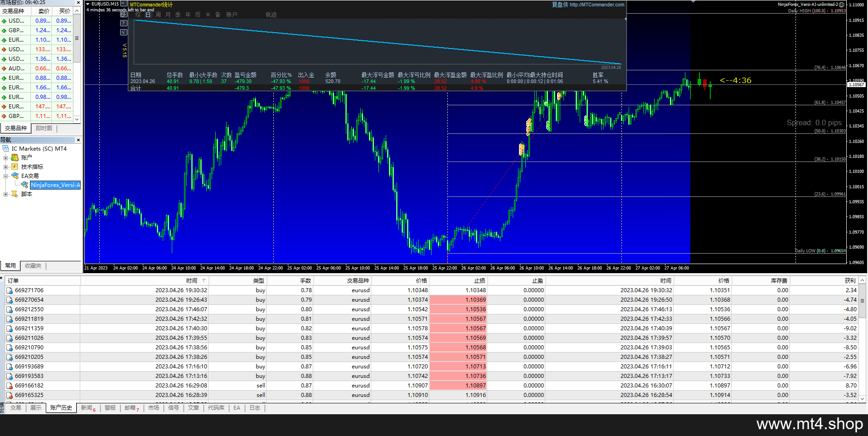The width and height of the screenshot is (868, 436).
Task: Click the order icon for 669211359
Action: pos(10,328)
